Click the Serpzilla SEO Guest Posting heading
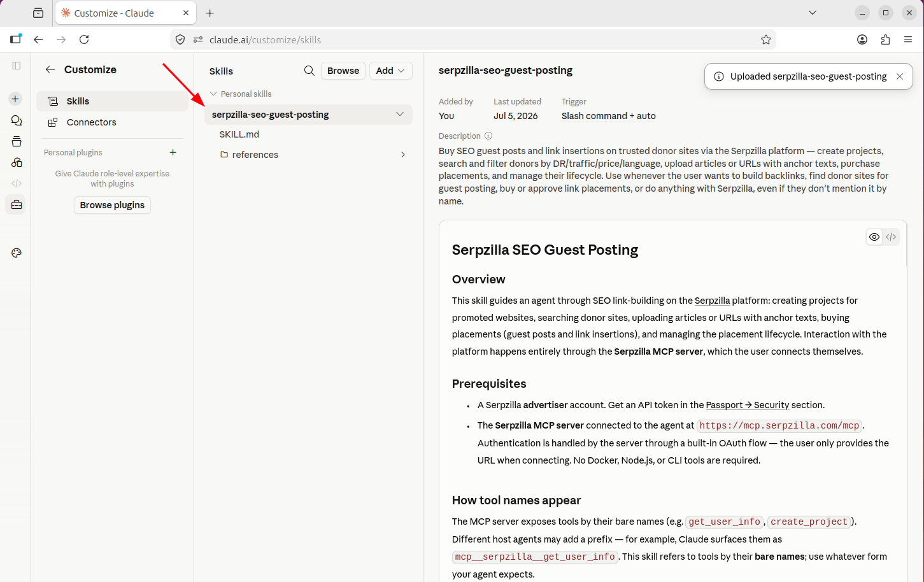 point(545,250)
